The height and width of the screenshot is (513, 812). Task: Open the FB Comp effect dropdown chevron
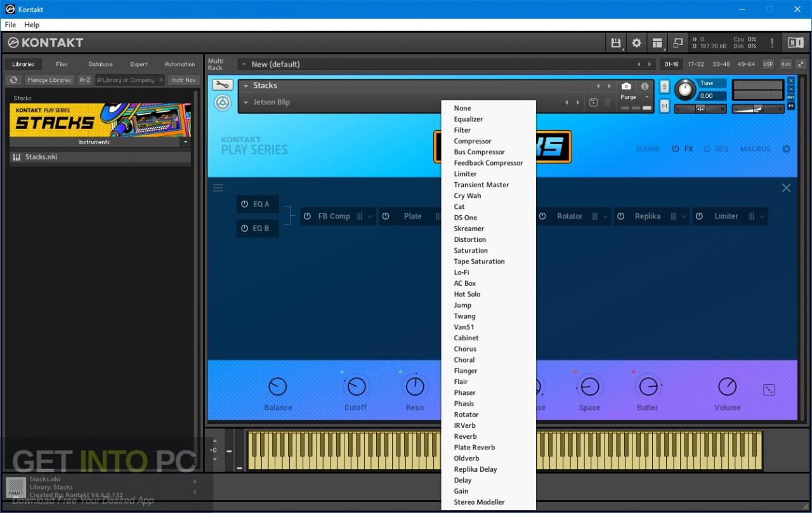(370, 217)
